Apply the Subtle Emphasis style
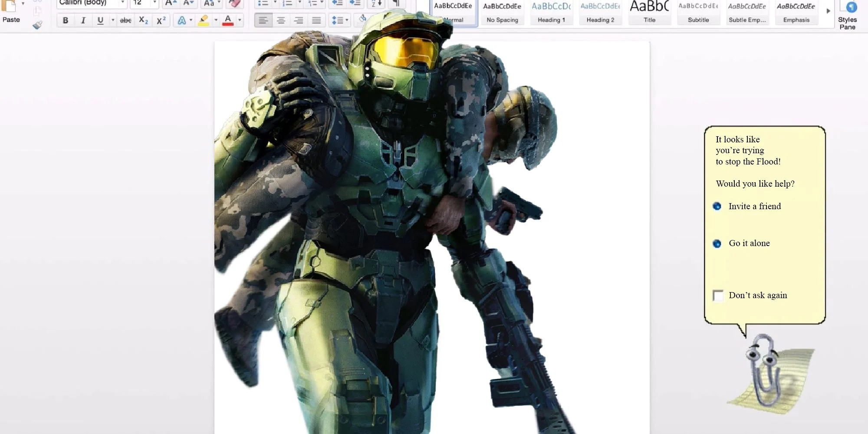The width and height of the screenshot is (868, 434). 747,13
